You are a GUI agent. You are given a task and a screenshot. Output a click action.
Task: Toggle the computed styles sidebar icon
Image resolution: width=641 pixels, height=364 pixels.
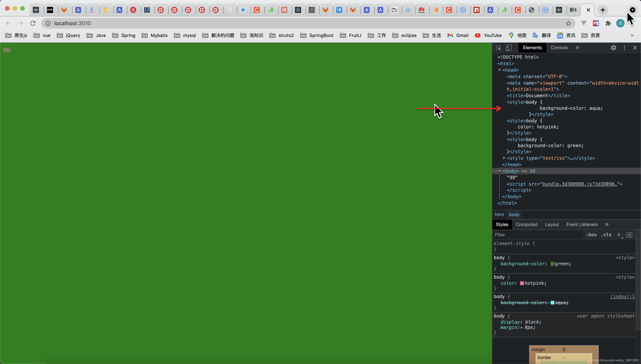tap(629, 235)
